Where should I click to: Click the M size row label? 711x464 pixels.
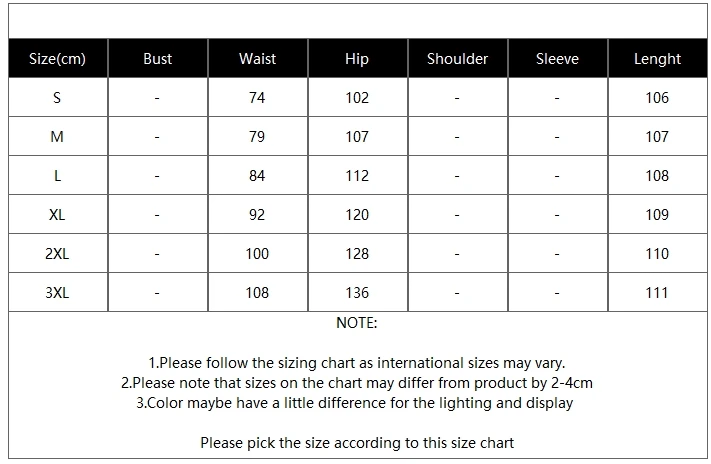point(57,137)
